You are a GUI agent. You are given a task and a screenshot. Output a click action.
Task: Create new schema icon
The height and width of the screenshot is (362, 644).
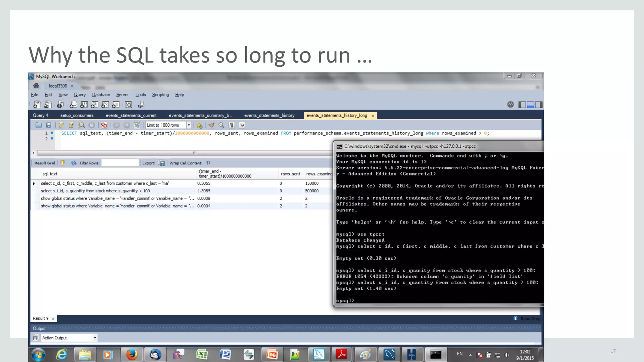[x=73, y=105]
